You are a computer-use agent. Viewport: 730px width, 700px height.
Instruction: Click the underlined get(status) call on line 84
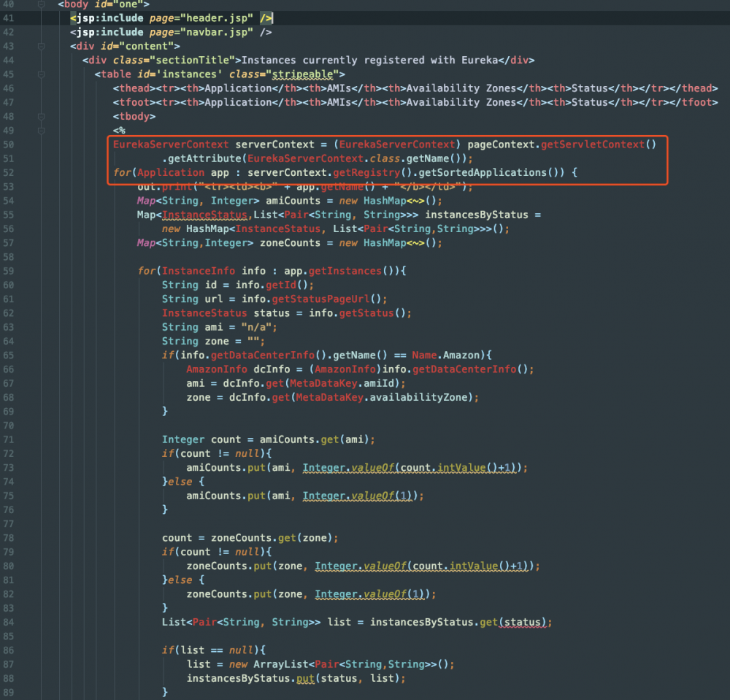(x=512, y=623)
